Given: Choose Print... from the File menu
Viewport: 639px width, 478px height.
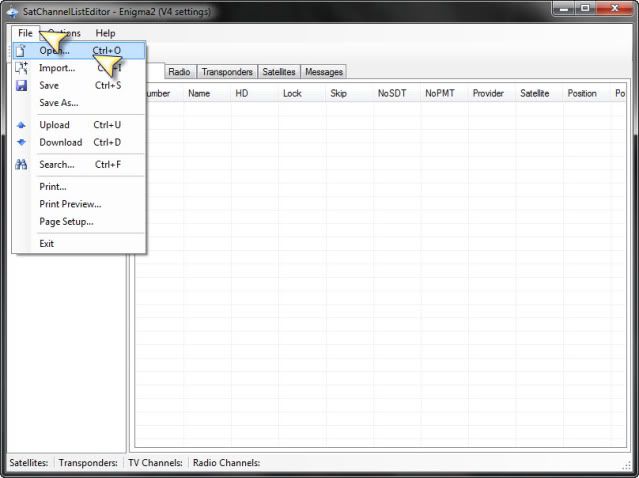Looking at the screenshot, I should click(x=79, y=187).
